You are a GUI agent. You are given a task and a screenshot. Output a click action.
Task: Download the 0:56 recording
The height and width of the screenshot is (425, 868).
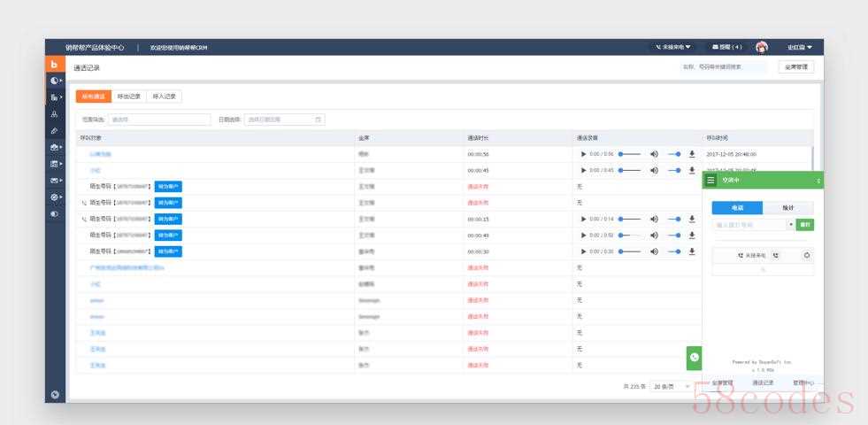point(692,154)
